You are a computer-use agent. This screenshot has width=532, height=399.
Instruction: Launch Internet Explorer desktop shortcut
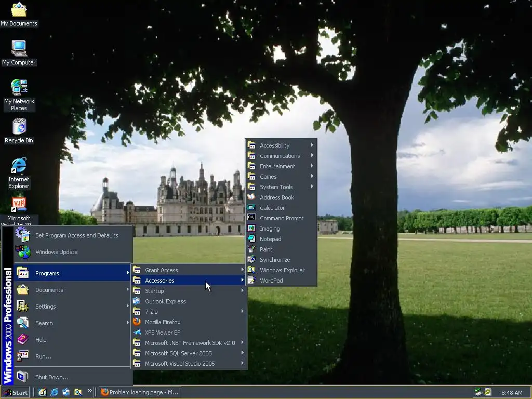(19, 173)
